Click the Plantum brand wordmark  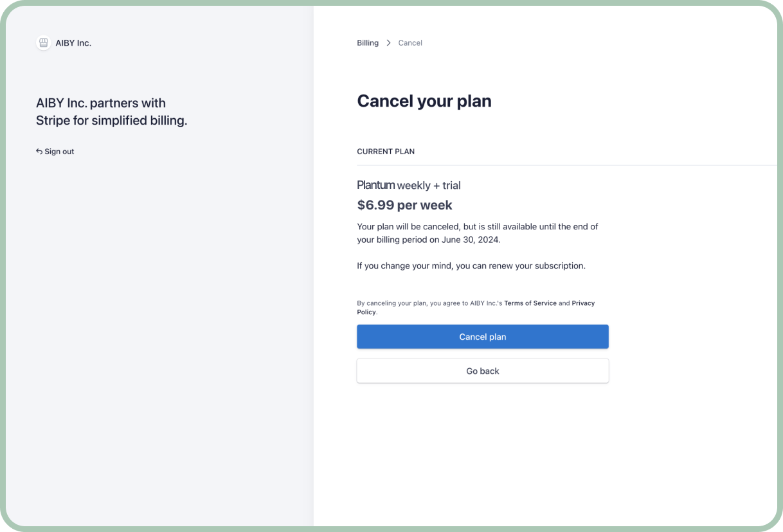(375, 185)
